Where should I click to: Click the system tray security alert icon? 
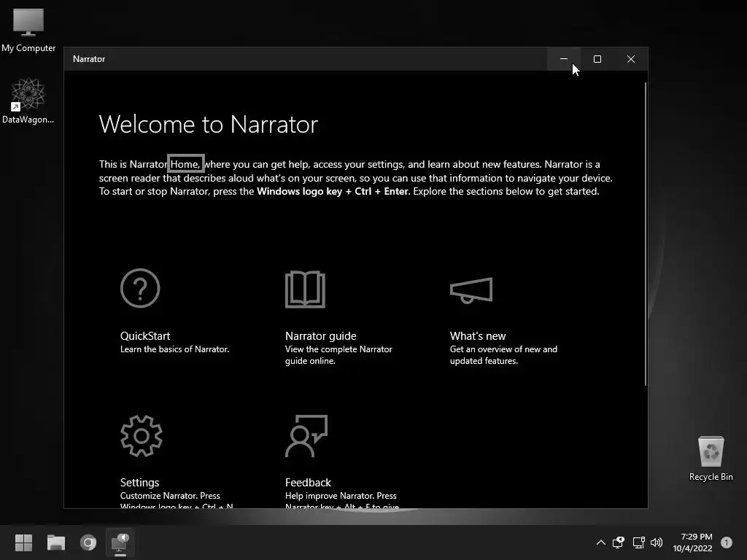[619, 542]
